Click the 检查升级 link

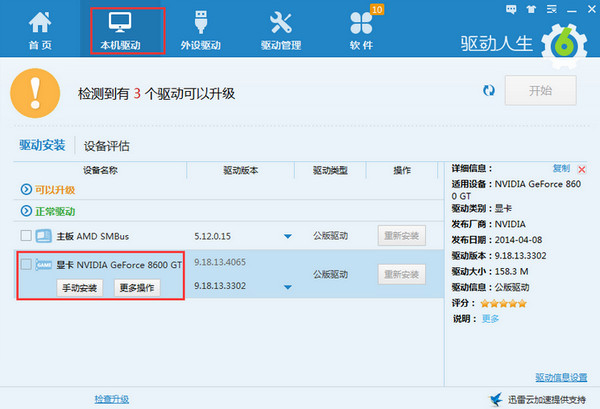click(x=112, y=399)
